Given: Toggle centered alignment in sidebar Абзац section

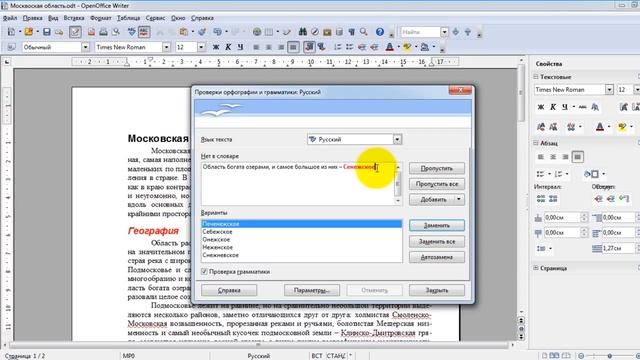Looking at the screenshot, I should pyautogui.click(x=553, y=157).
